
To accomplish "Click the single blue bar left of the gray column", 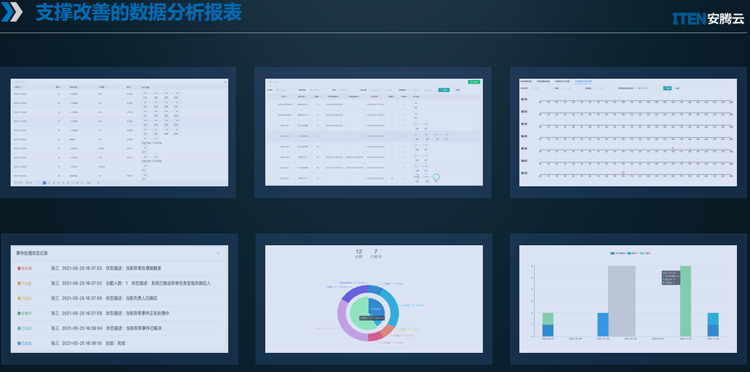I will pyautogui.click(x=603, y=325).
